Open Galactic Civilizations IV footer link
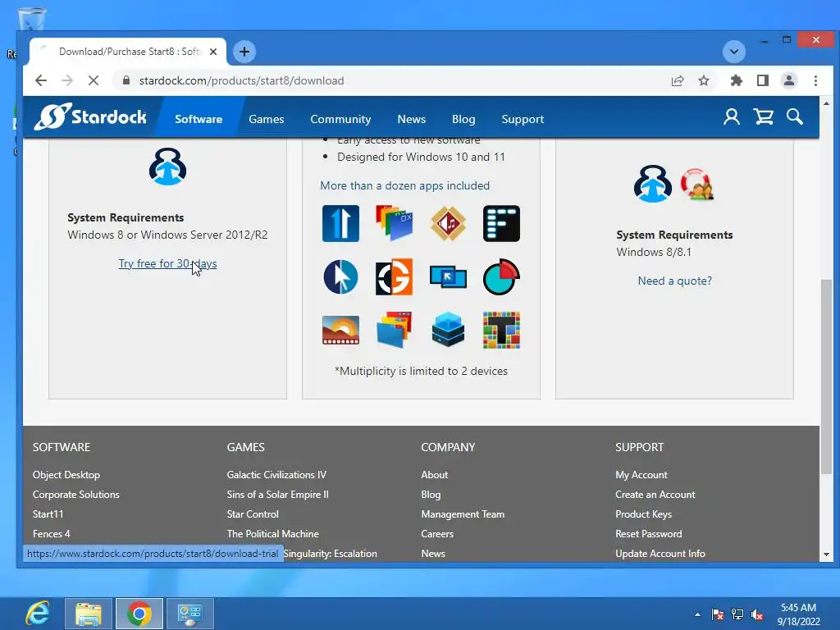The image size is (840, 630). [276, 475]
